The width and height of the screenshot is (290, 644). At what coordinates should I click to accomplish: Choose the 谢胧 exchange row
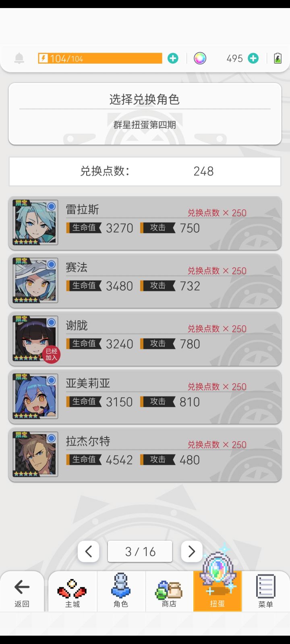145,339
